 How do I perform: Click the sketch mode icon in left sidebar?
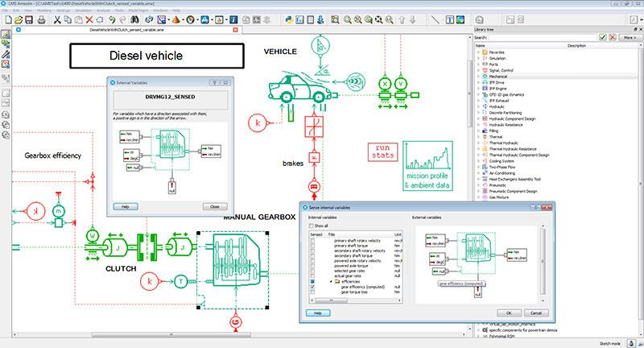click(6, 35)
